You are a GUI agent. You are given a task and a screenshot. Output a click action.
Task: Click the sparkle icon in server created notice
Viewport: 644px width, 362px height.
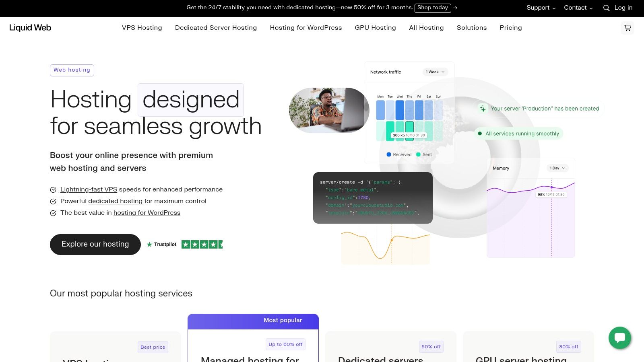click(483, 109)
